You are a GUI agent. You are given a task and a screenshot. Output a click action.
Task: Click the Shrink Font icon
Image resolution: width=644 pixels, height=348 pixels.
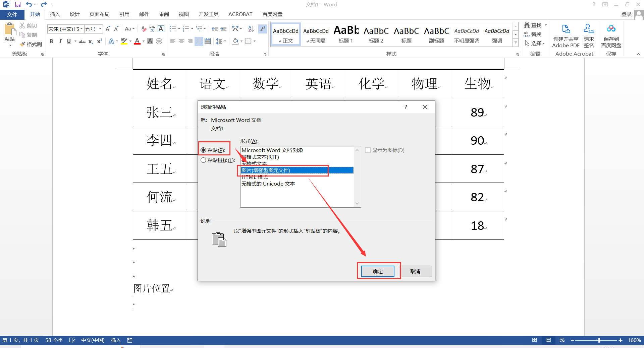coord(116,29)
